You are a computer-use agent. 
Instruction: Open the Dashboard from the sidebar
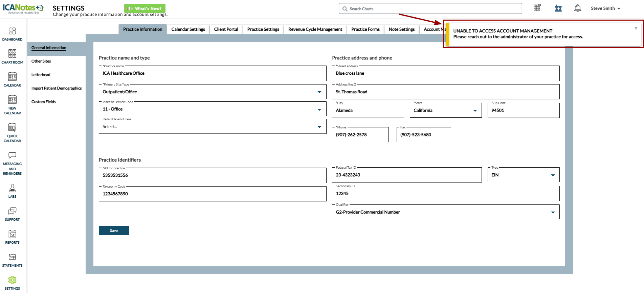[x=12, y=34]
